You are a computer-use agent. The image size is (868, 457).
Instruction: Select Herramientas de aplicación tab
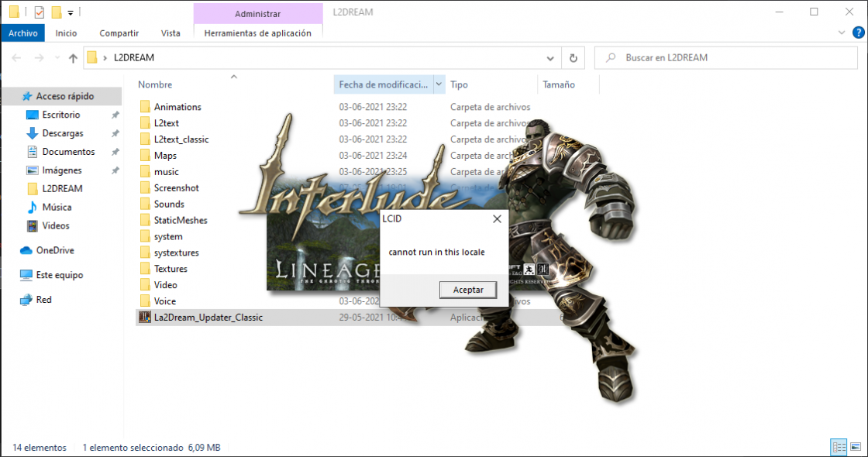click(x=257, y=33)
